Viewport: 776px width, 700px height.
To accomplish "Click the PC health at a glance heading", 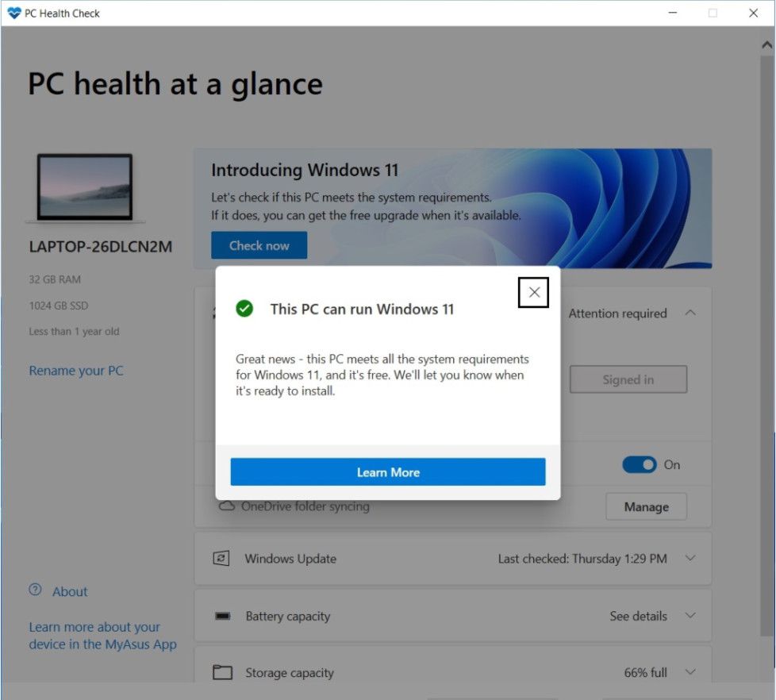I will (x=175, y=83).
